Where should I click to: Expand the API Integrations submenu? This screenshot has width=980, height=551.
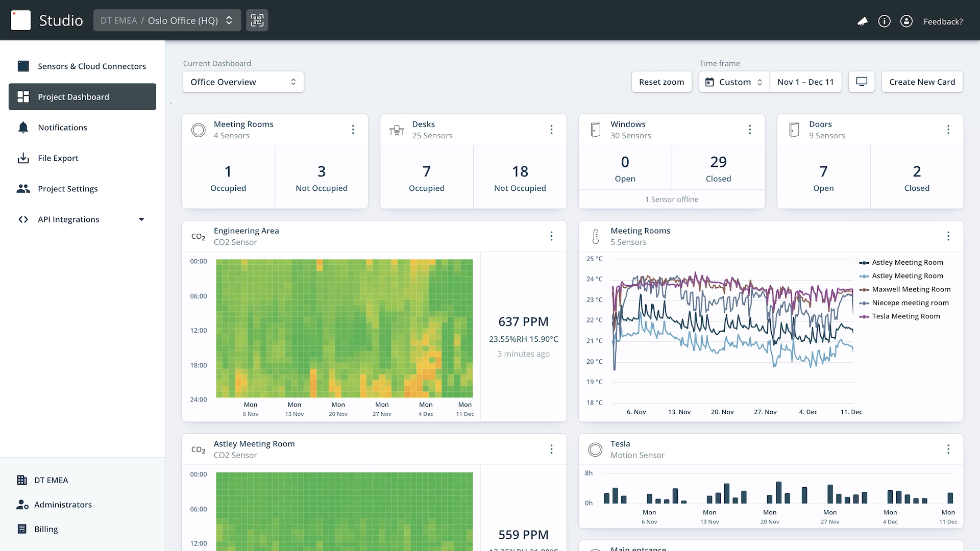coord(141,219)
